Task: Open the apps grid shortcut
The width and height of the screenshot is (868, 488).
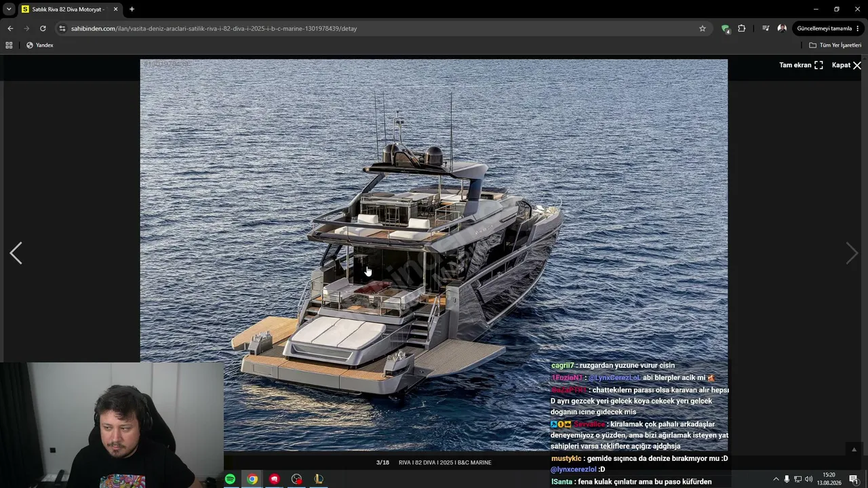Action: coord(9,45)
